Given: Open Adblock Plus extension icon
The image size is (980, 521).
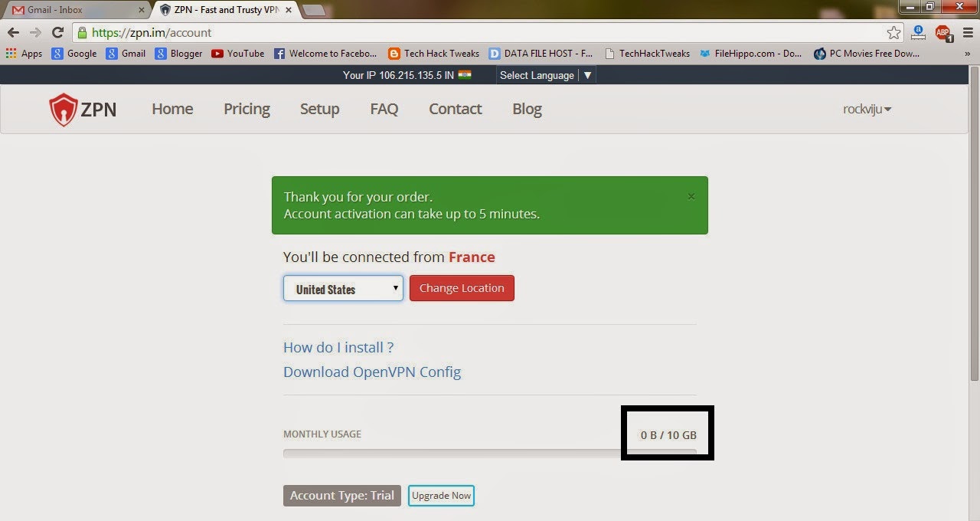Looking at the screenshot, I should click(x=942, y=33).
